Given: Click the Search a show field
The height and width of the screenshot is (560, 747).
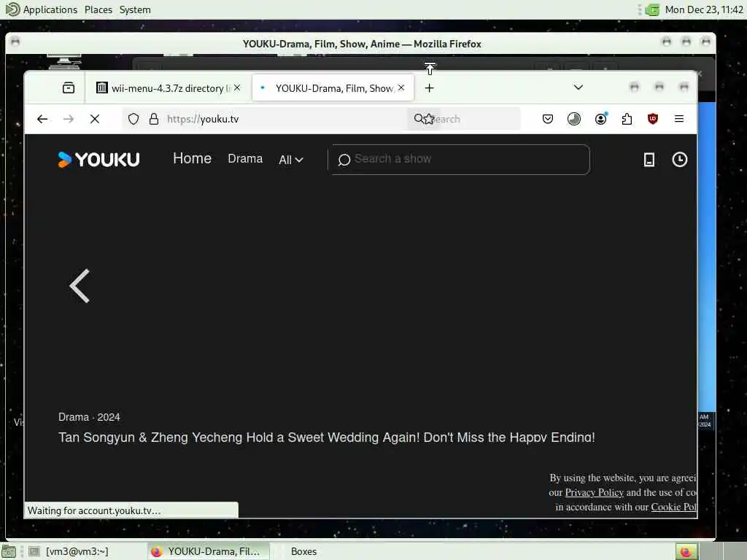Looking at the screenshot, I should click(459, 160).
